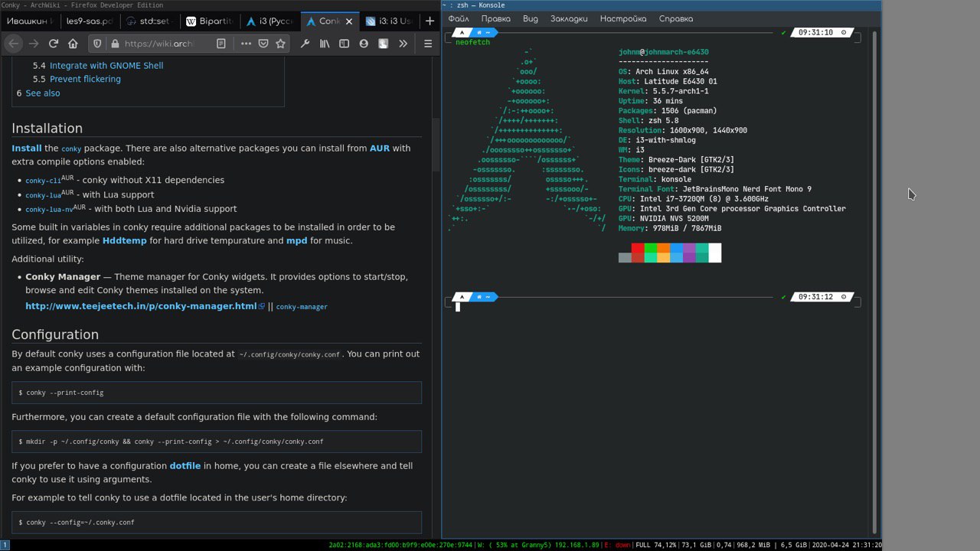Open Konsole Настройка menu
Image resolution: width=980 pixels, height=551 pixels.
(623, 18)
